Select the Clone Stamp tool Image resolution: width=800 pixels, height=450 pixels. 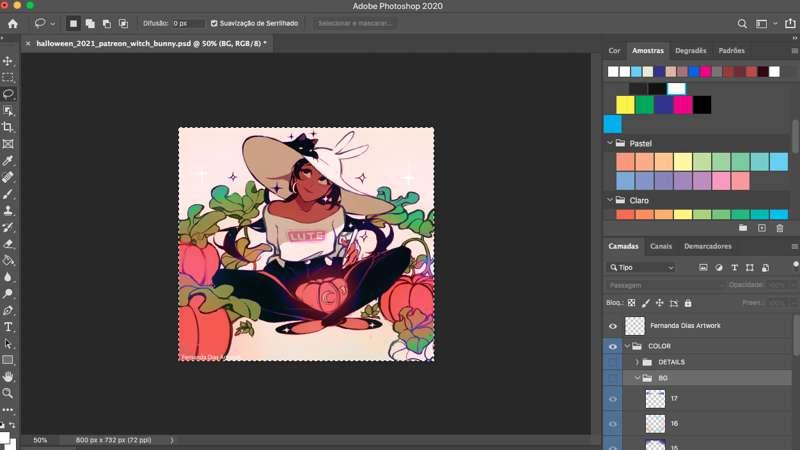pyautogui.click(x=8, y=210)
